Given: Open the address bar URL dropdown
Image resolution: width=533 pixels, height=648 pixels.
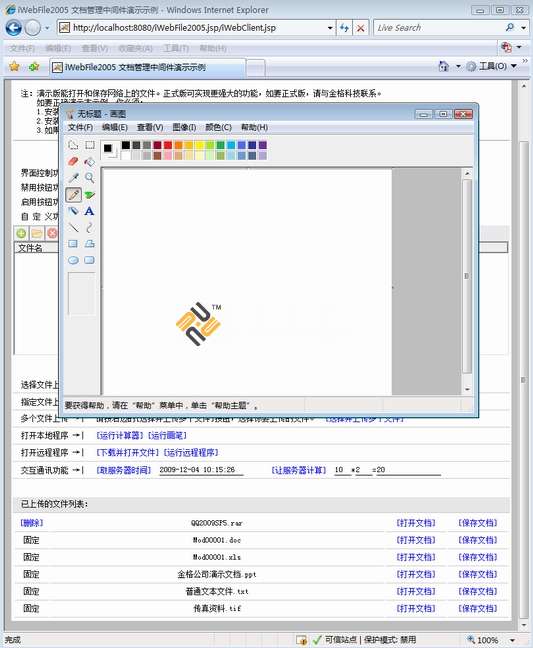Looking at the screenshot, I should click(330, 28).
